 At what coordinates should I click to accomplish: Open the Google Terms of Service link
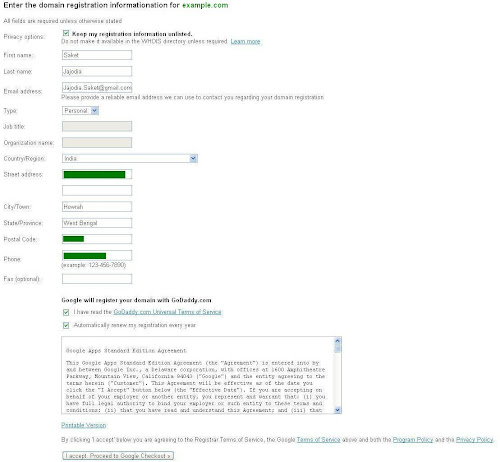click(x=318, y=440)
